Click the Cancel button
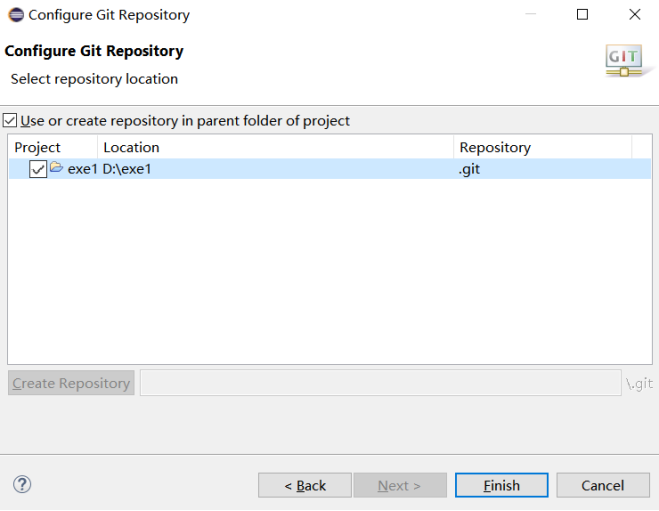Screen dimensions: 659x511 point(603,485)
